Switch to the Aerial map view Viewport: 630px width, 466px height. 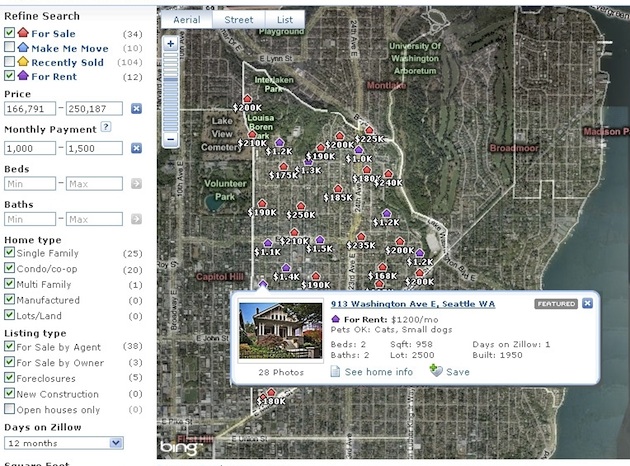point(187,19)
